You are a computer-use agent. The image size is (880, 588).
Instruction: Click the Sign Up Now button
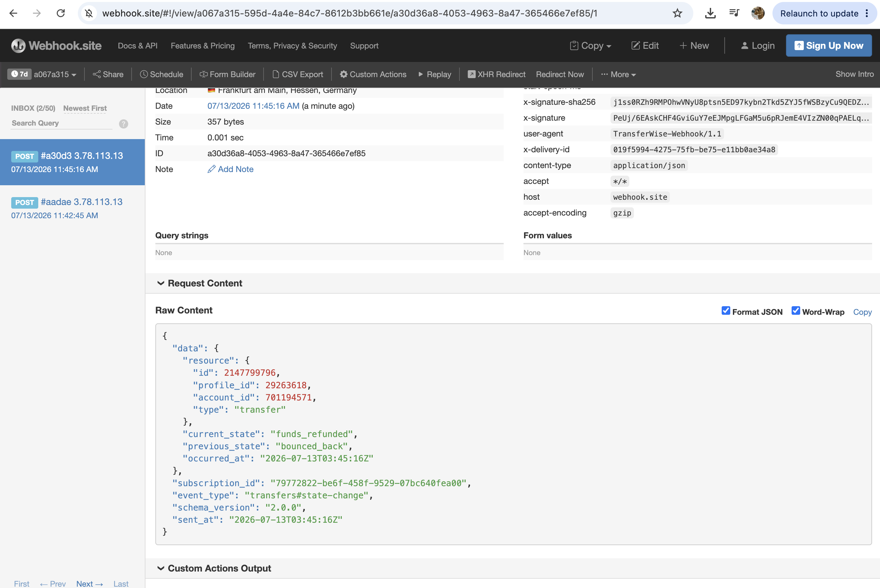829,46
